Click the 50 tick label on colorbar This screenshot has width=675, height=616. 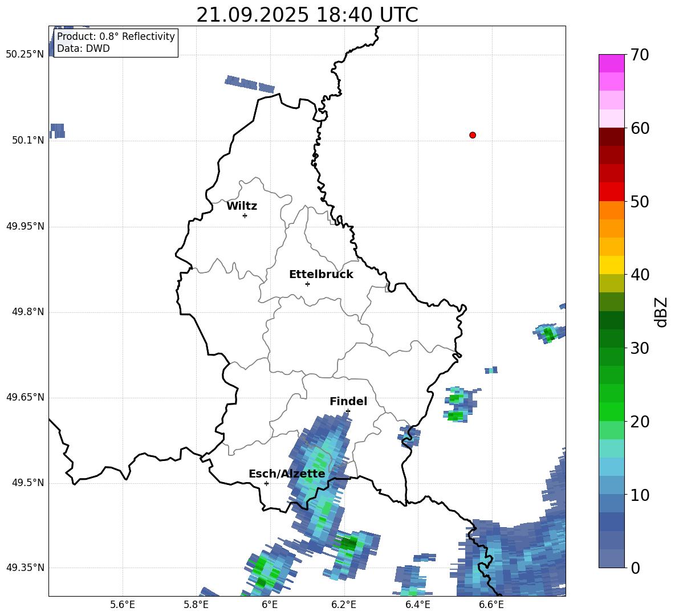click(640, 201)
